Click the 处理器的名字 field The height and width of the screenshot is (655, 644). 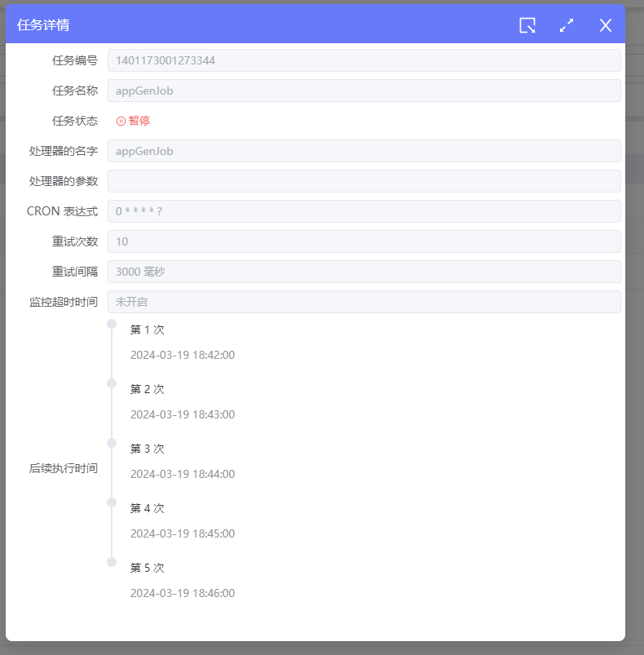point(364,151)
